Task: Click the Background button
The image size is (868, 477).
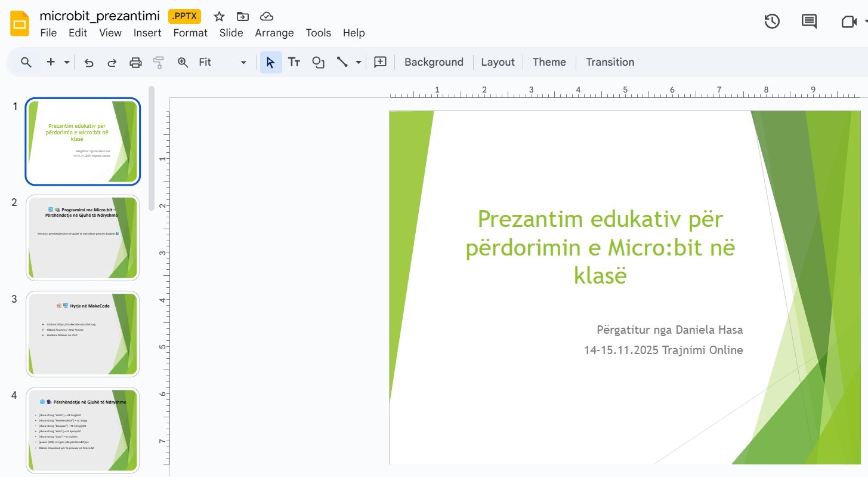Action: [434, 62]
